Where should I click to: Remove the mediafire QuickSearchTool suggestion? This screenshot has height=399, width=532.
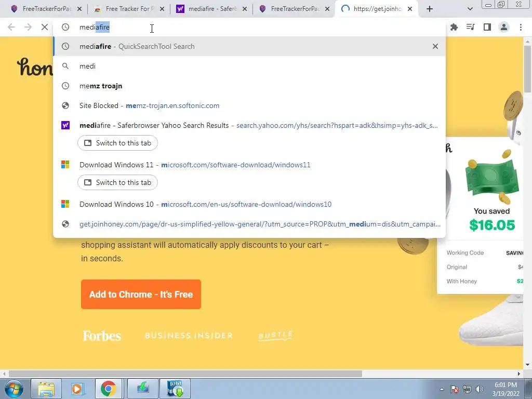click(435, 46)
